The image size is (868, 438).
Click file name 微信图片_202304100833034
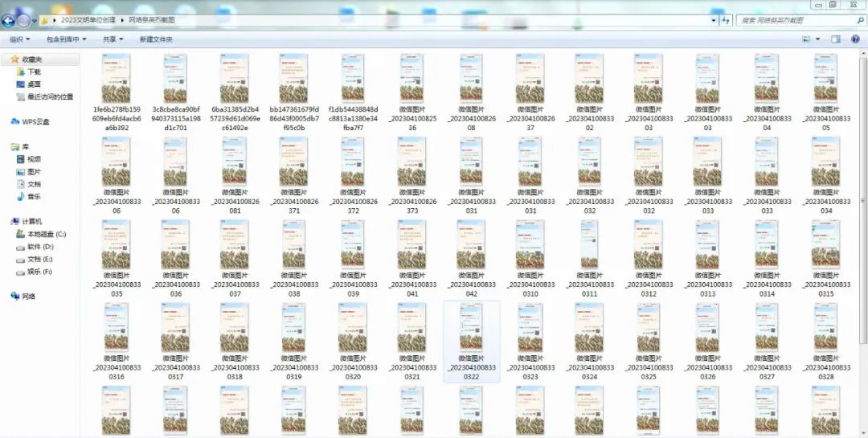(826, 202)
